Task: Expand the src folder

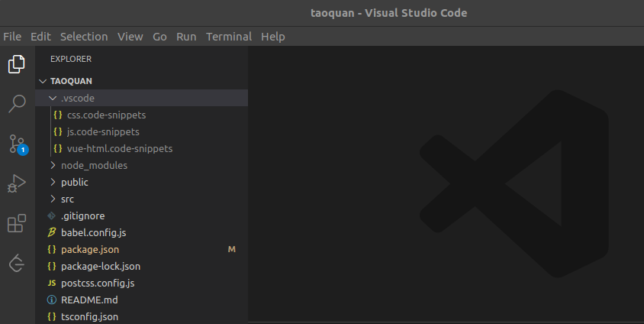Action: click(x=67, y=199)
